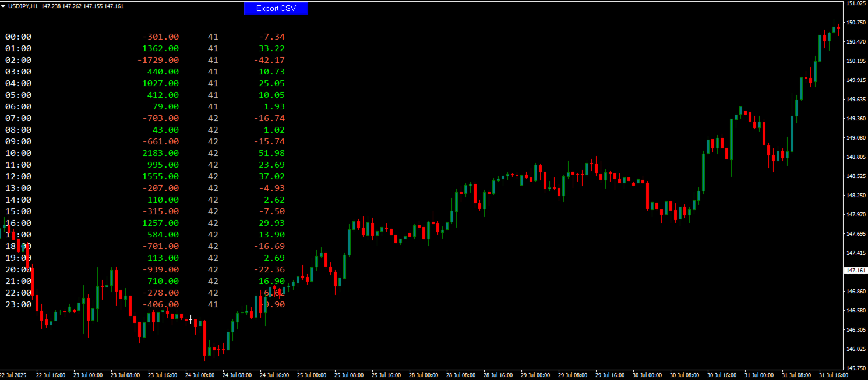The image size is (868, 380).
Task: Click the 28 Jul 08:00 time axis label
Action: coord(461,375)
